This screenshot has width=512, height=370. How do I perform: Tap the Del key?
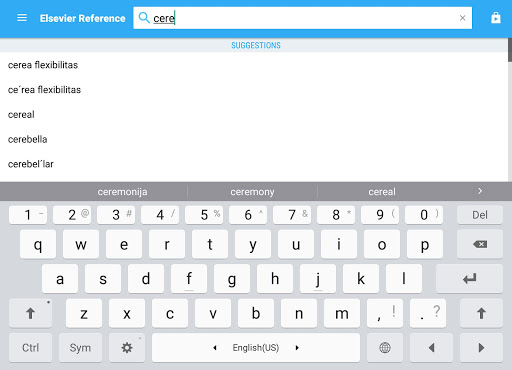[x=480, y=215]
